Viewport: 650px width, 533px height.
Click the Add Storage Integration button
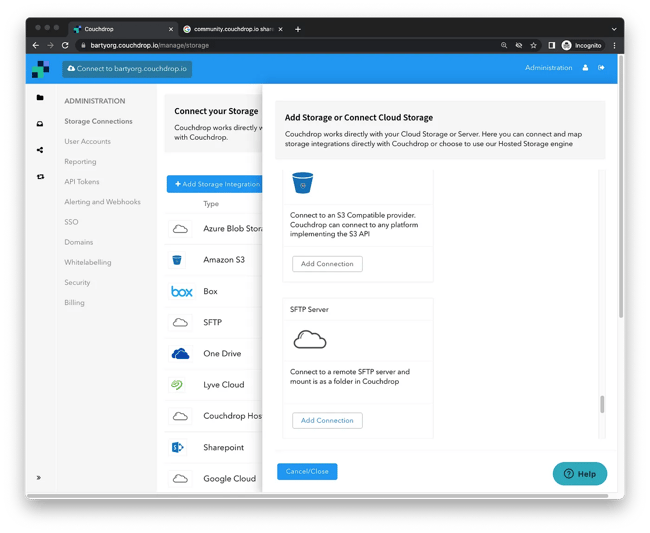[214, 184]
